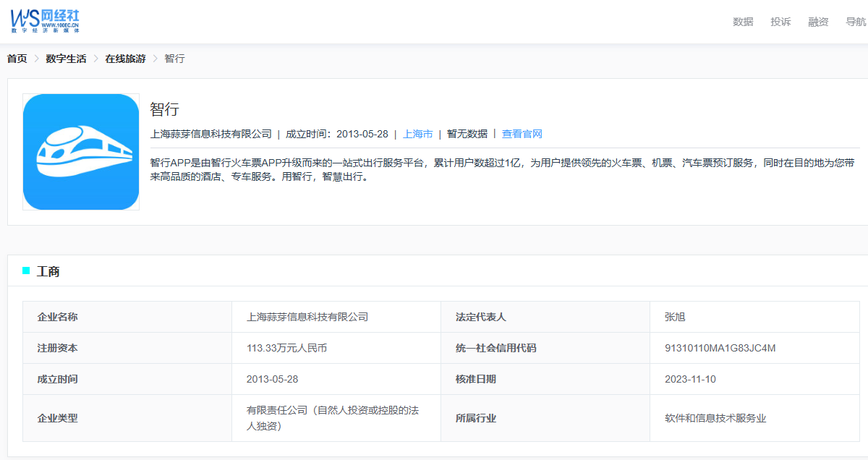Click the chevron between 数字生活 and 在线旅游

pyautogui.click(x=95, y=59)
